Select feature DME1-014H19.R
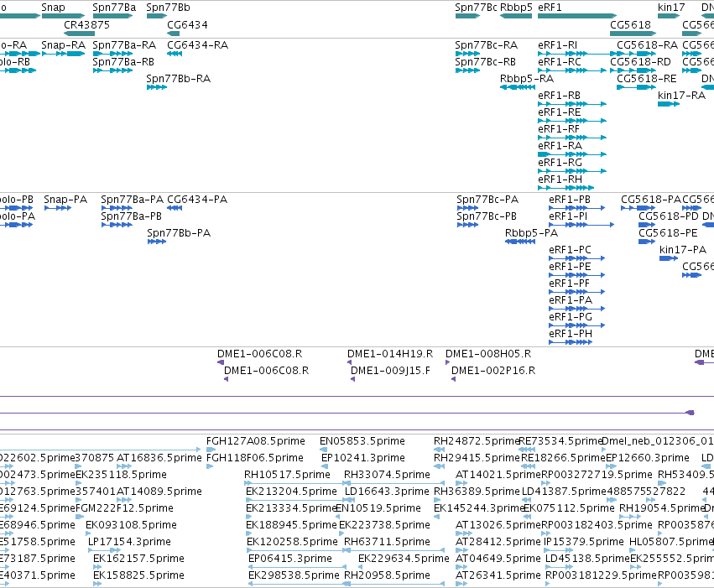714x588 pixels. tap(350, 362)
